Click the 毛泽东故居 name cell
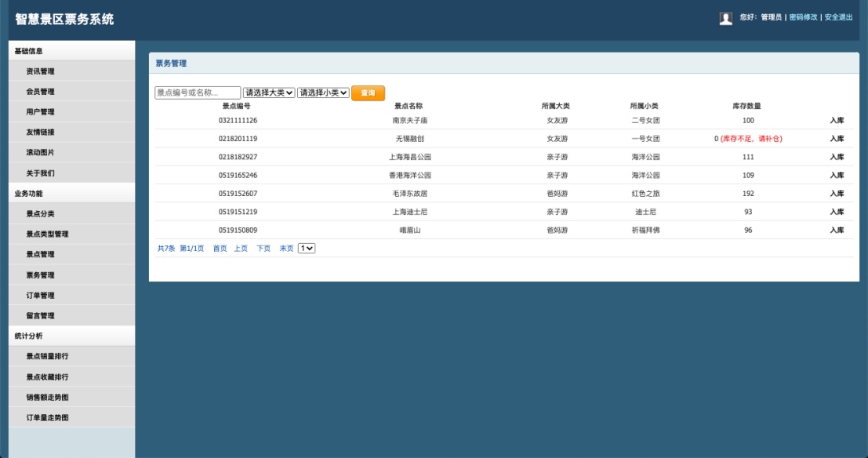This screenshot has height=458, width=868. point(410,193)
